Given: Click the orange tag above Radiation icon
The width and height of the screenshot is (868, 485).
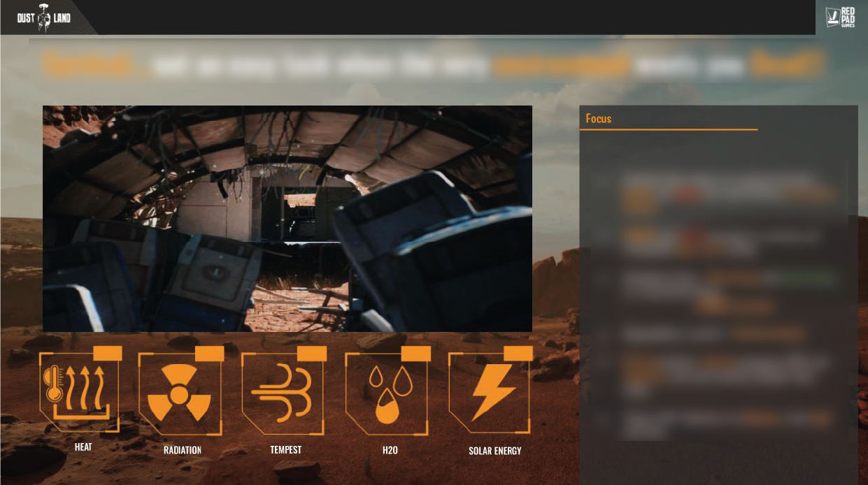Looking at the screenshot, I should [209, 354].
